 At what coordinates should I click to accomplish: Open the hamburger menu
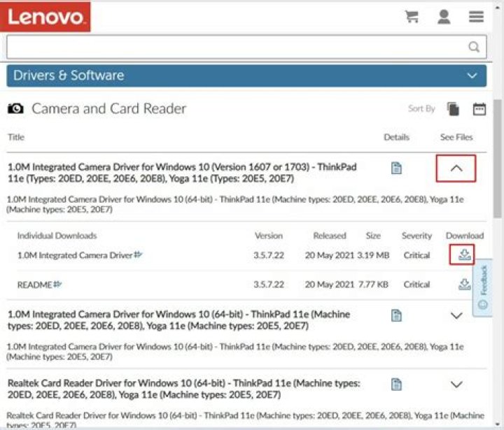click(x=477, y=17)
